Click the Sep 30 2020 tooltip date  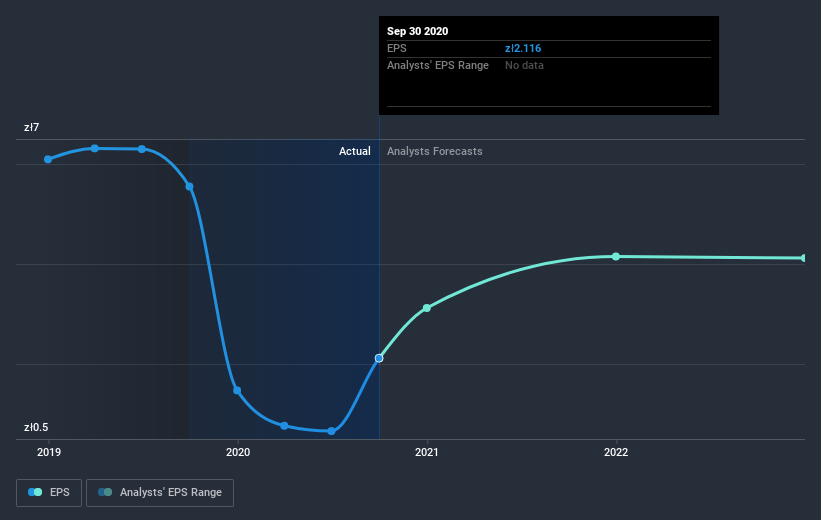pos(417,31)
